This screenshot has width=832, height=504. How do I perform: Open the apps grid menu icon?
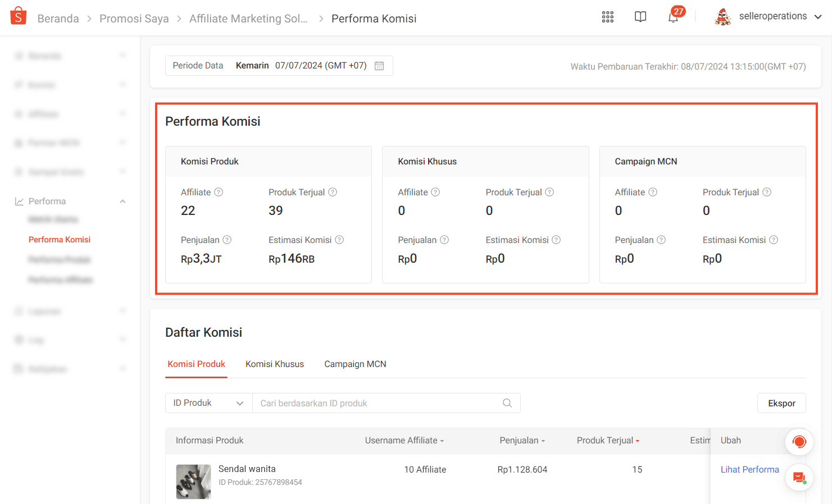pos(608,17)
